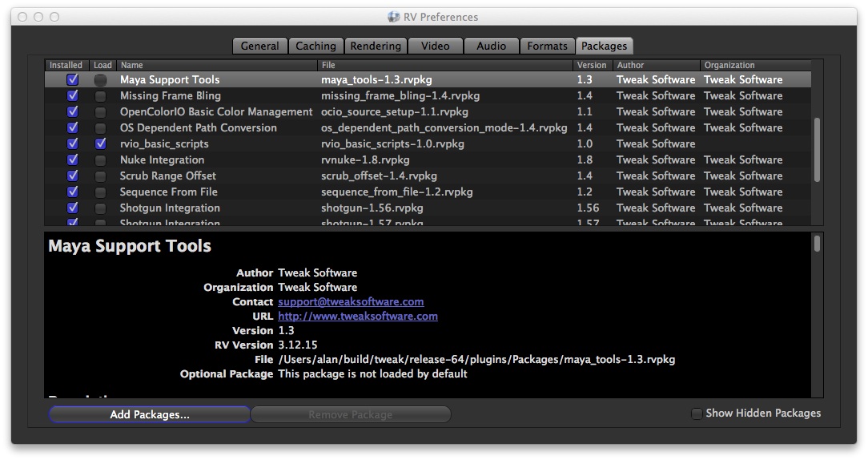Sort packages by Organization column header
This screenshot has width=868, height=460.
[756, 65]
